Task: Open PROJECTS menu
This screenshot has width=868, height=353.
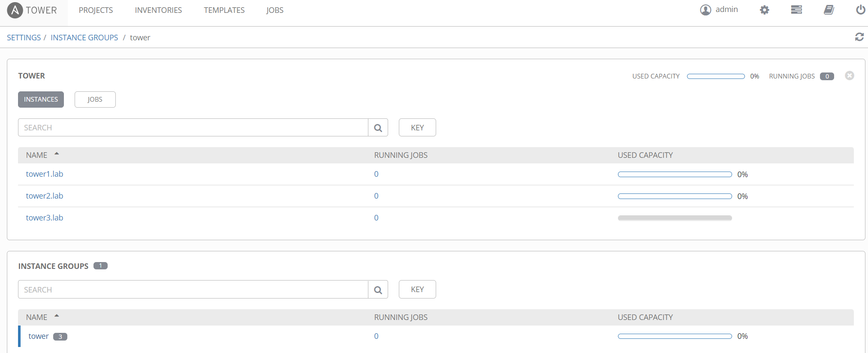Action: (96, 10)
